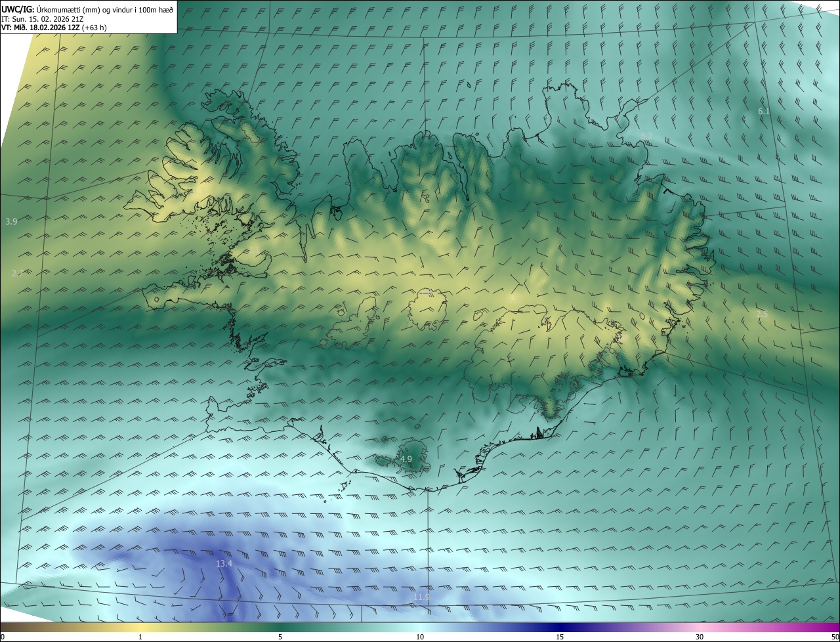840x642 pixels.
Task: Click the 11.9 value label on the map
Action: (421, 597)
